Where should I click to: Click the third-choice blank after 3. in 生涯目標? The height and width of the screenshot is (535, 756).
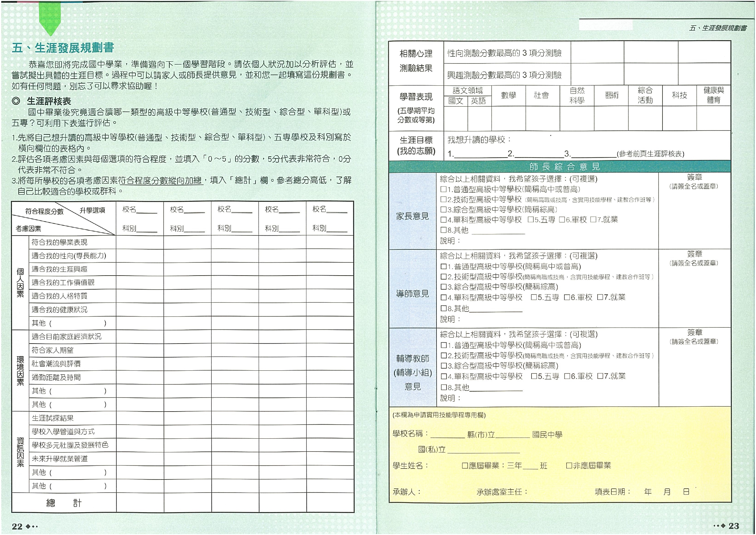coord(594,154)
